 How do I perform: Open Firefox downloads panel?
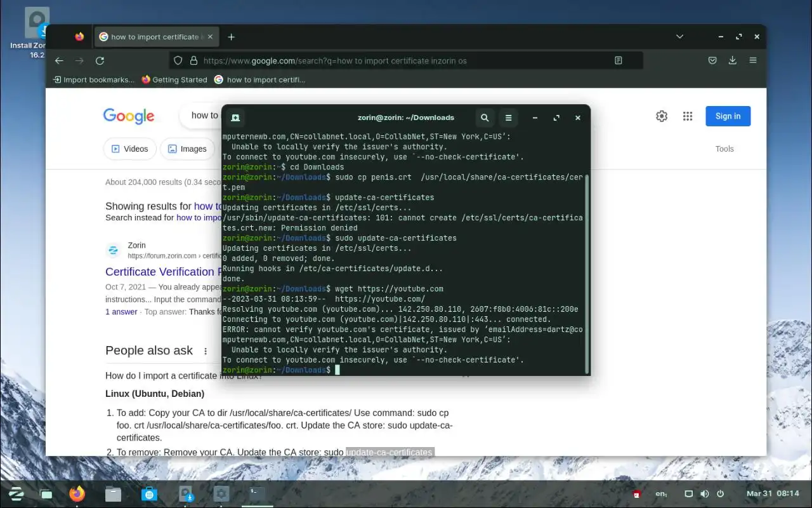(733, 60)
